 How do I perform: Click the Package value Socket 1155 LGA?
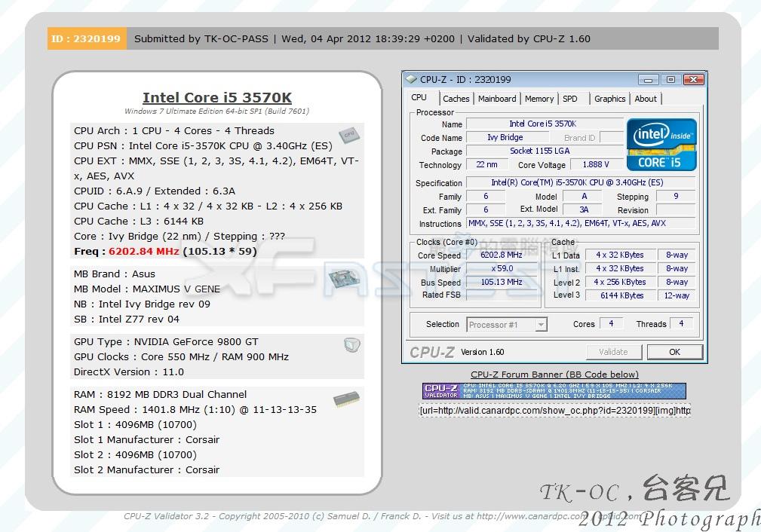[545, 151]
